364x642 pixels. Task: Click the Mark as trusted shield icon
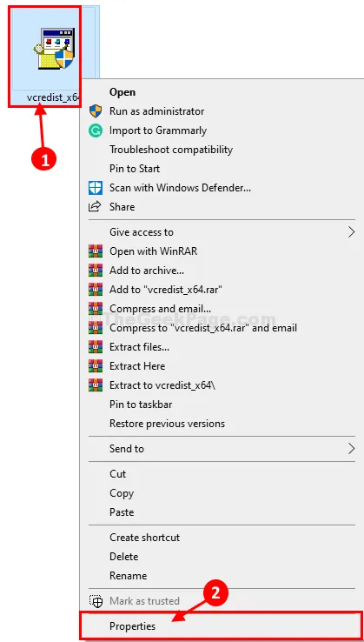96,600
